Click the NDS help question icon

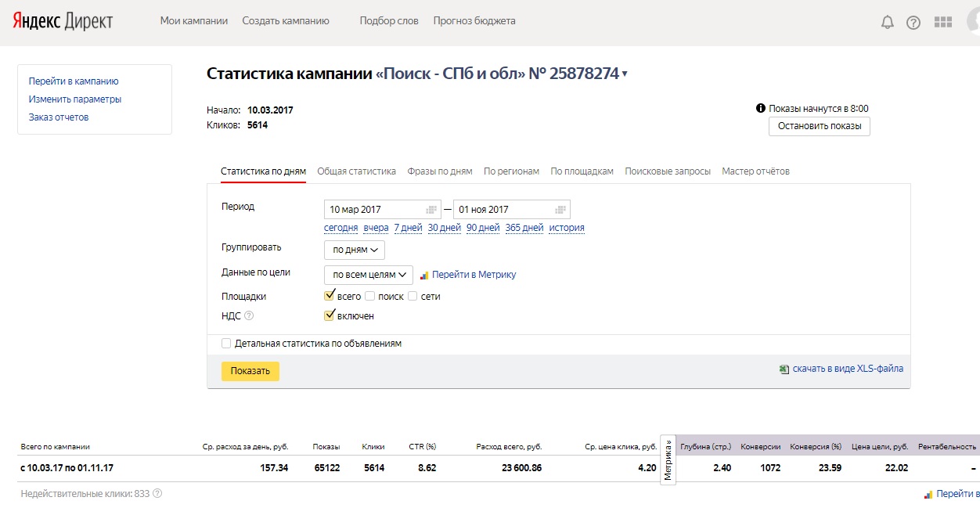(x=249, y=316)
